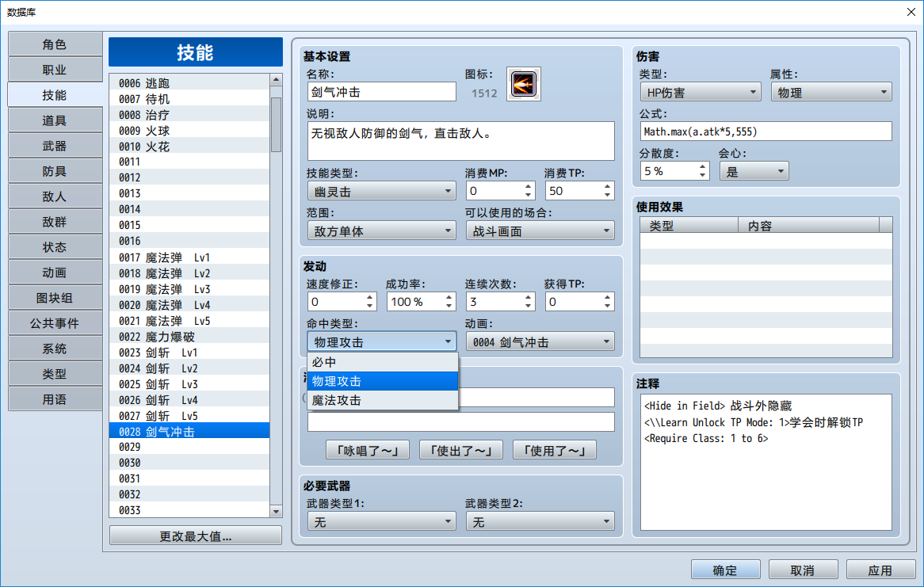
Task: Click the skill icon image 1512
Action: tap(523, 84)
